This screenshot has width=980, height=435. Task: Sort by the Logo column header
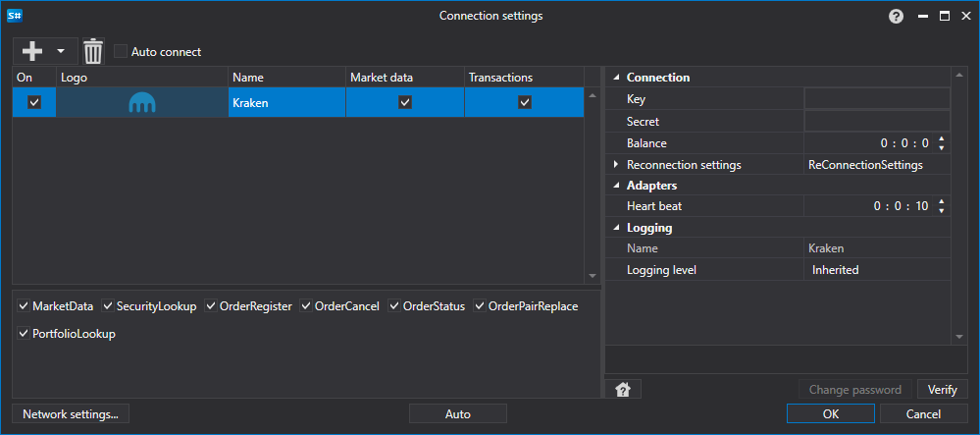142,78
